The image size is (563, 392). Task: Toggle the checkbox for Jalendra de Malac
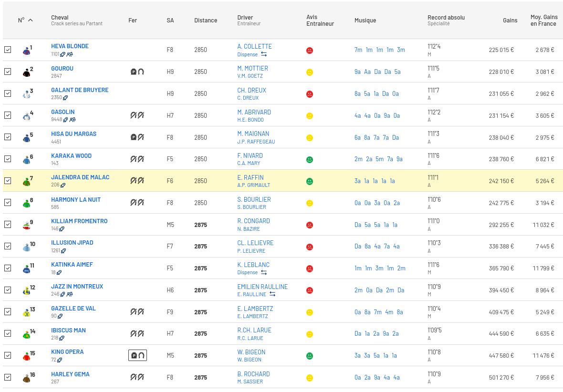tap(8, 181)
